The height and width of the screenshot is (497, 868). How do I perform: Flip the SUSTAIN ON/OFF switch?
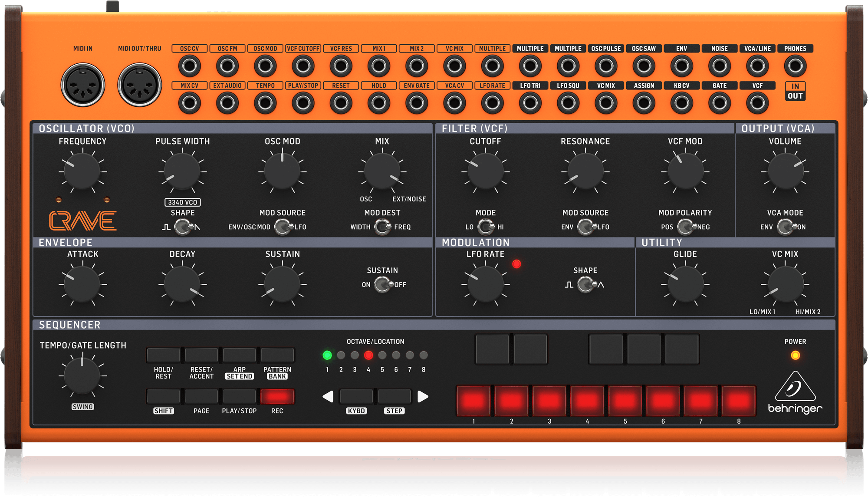[x=383, y=284]
